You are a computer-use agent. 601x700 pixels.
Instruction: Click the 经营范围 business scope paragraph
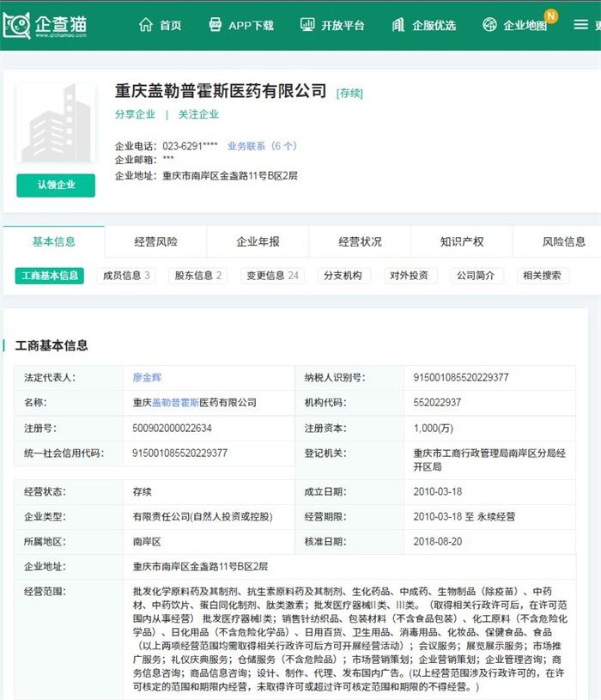(350, 639)
